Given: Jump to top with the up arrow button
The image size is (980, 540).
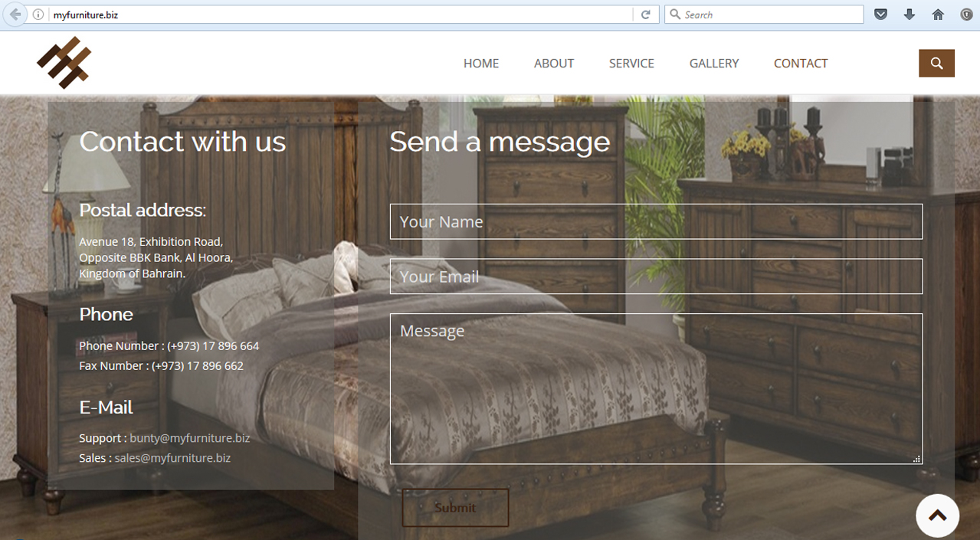Looking at the screenshot, I should [937, 515].
